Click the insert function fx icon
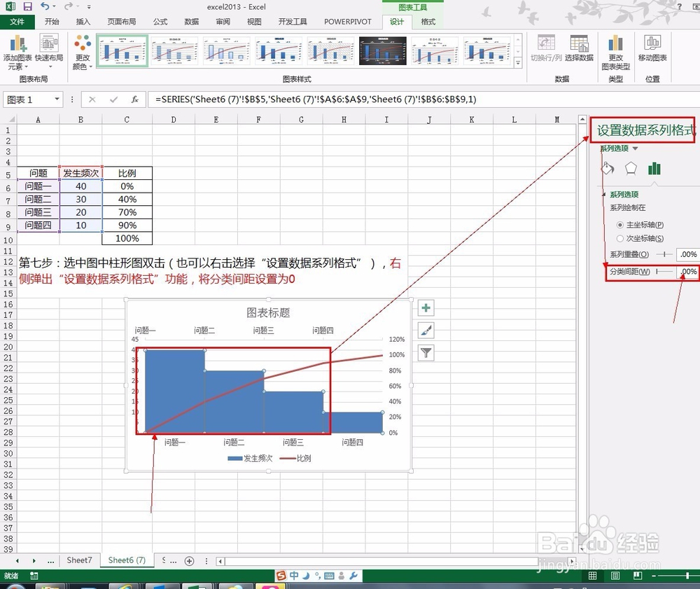 [x=134, y=99]
